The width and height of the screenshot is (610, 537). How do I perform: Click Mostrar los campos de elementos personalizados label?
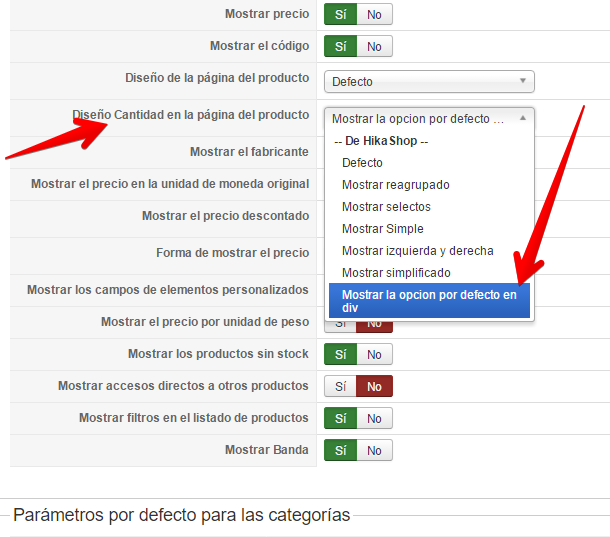(x=168, y=290)
